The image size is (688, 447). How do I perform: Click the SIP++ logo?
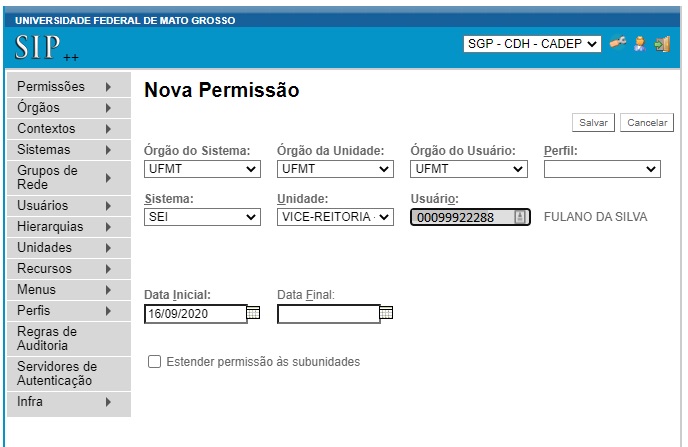(47, 48)
